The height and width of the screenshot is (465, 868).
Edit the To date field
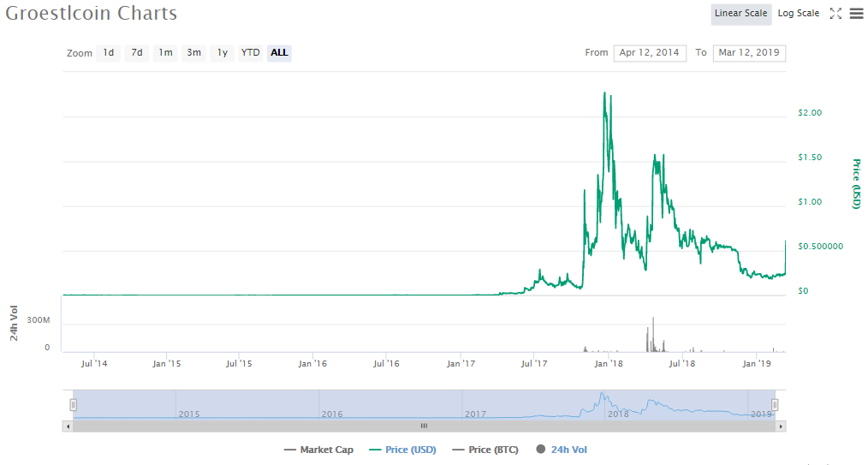[749, 52]
